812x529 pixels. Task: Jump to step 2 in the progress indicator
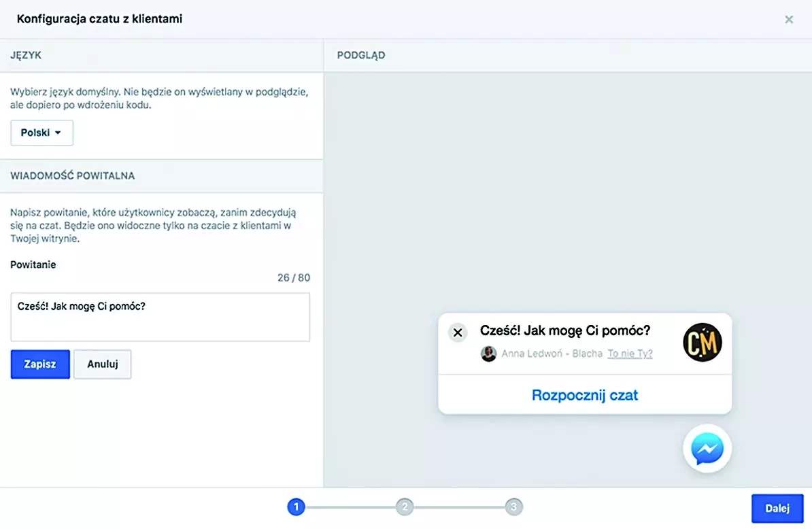pyautogui.click(x=405, y=507)
